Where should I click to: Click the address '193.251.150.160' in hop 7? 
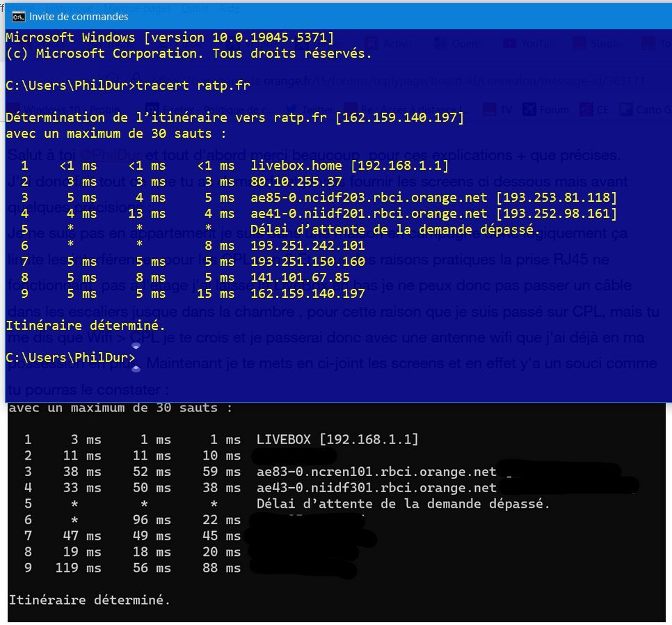click(x=307, y=262)
